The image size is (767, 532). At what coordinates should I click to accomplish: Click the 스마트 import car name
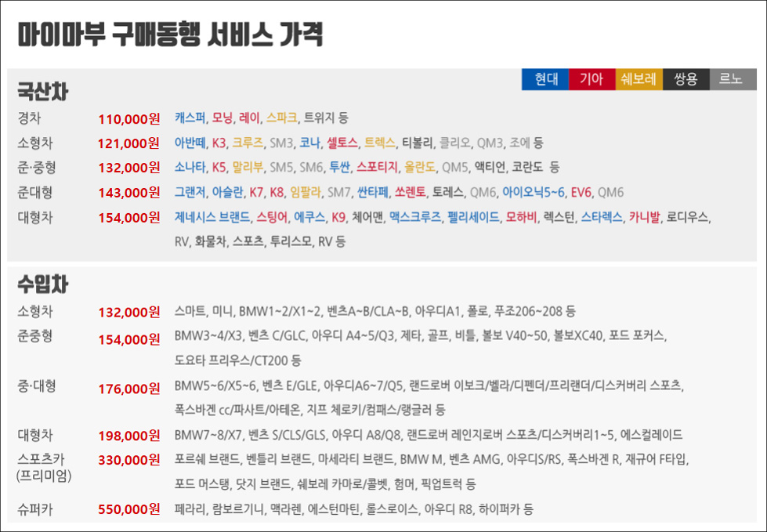pos(190,312)
